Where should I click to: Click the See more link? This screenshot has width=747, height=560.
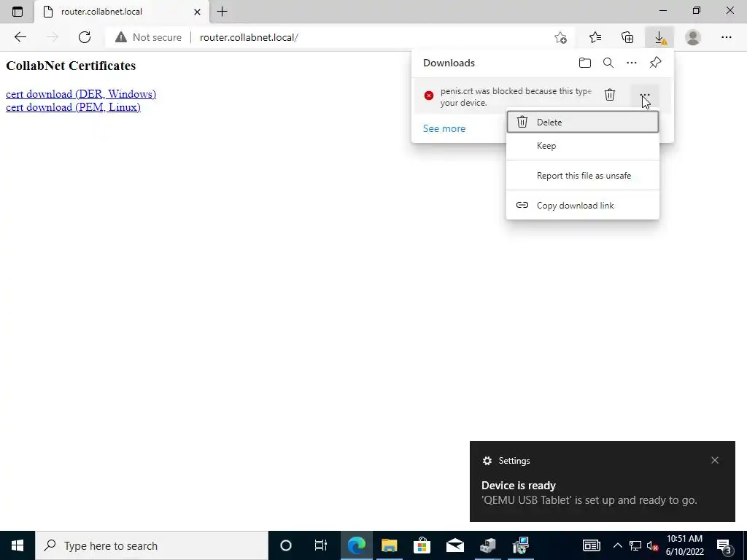[444, 128]
